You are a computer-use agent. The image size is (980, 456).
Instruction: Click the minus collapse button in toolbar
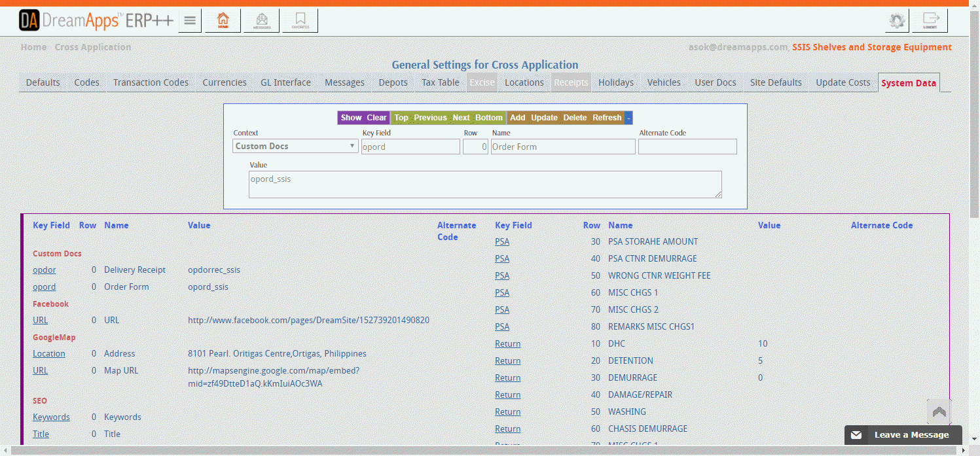(628, 118)
